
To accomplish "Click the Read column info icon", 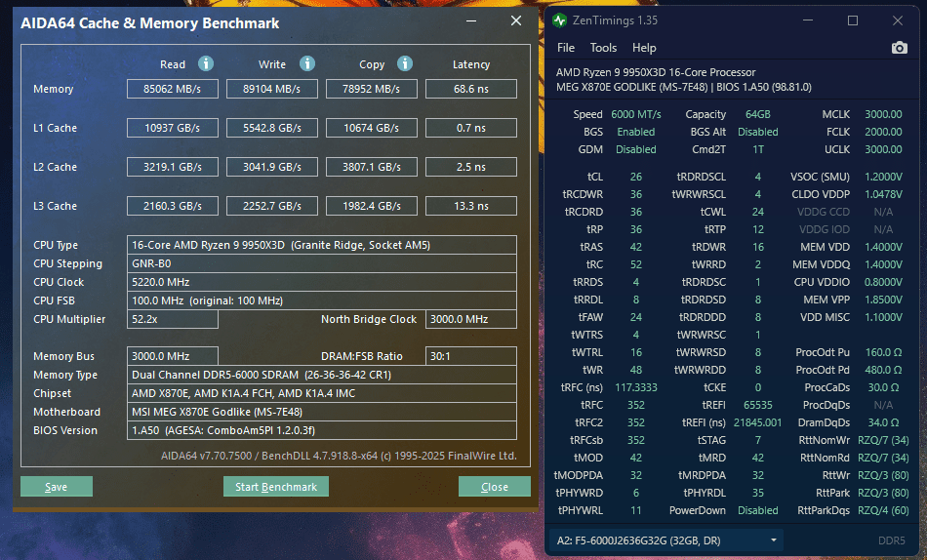I will [206, 63].
